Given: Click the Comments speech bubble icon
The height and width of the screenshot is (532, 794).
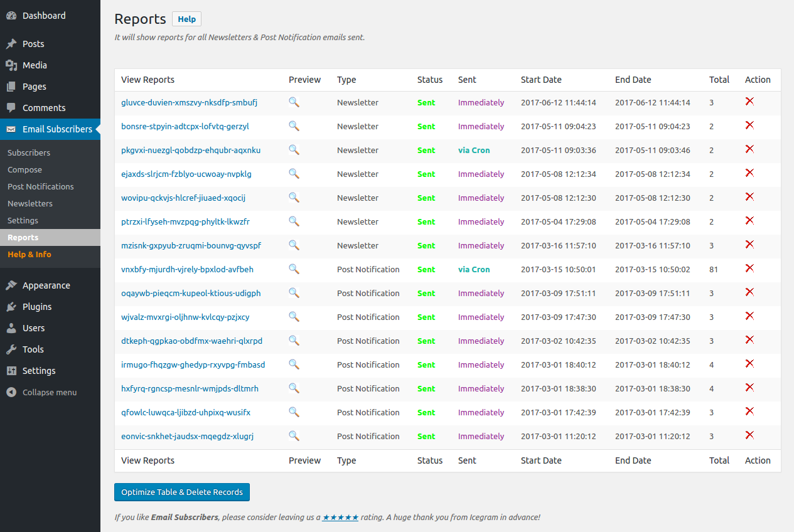Looking at the screenshot, I should coord(11,108).
